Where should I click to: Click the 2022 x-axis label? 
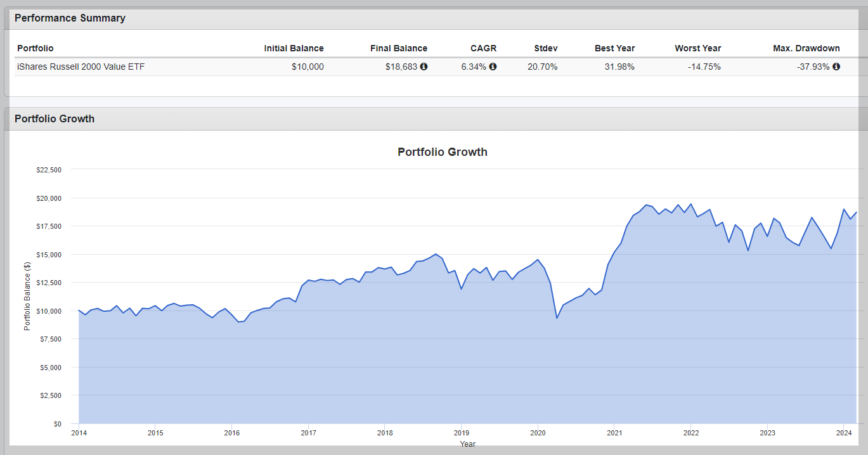(x=690, y=433)
